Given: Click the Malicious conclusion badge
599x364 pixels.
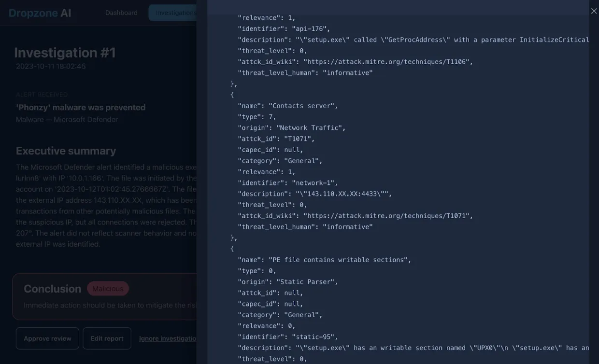Looking at the screenshot, I should 108,288.
